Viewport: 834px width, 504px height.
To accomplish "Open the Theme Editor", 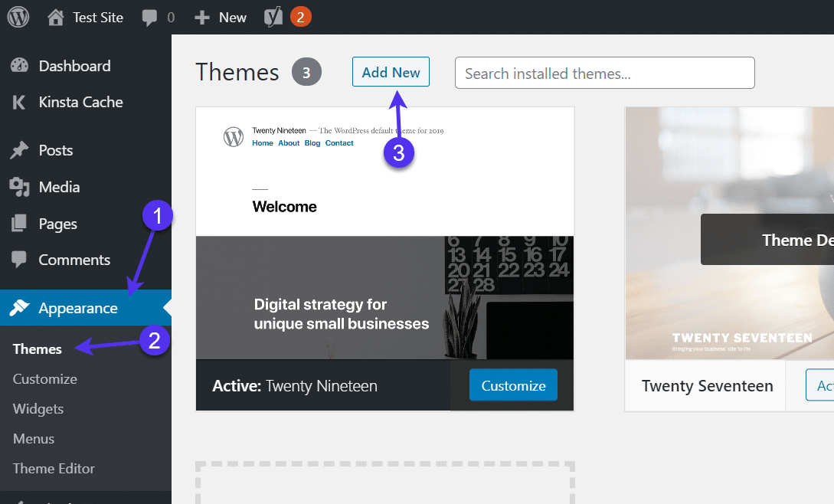I will pos(54,468).
